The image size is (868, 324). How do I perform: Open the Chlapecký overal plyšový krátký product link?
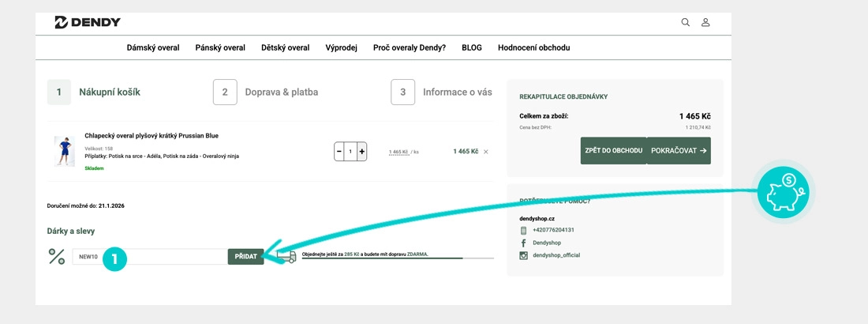click(152, 135)
